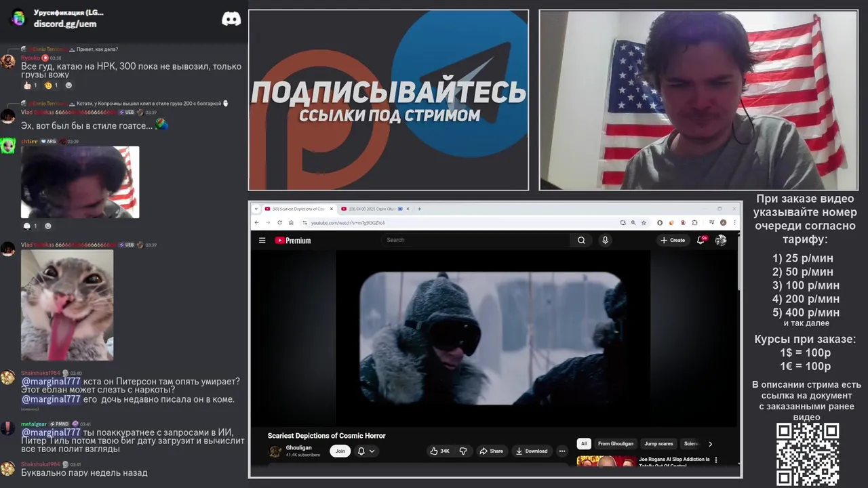Click the zoom magnifier in address bar
868x488 pixels.
pos(633,222)
